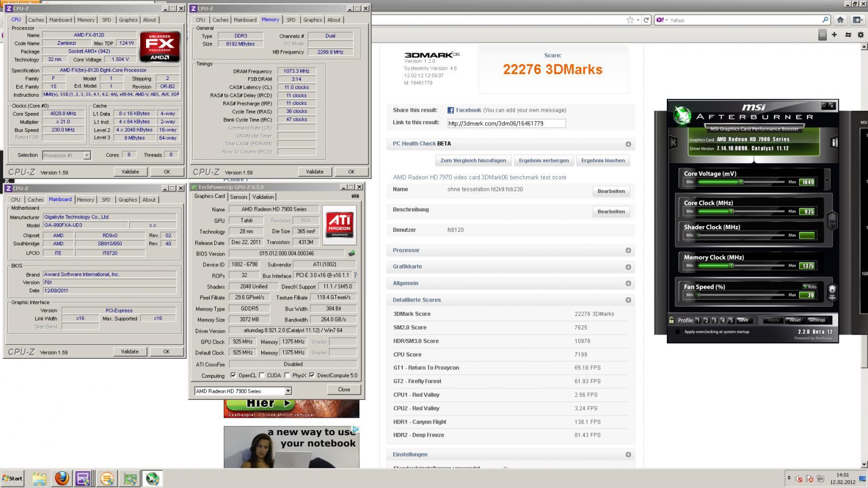The image size is (868, 488).
Task: Open the MSI Afterburner taskbar icon
Action: 152,478
